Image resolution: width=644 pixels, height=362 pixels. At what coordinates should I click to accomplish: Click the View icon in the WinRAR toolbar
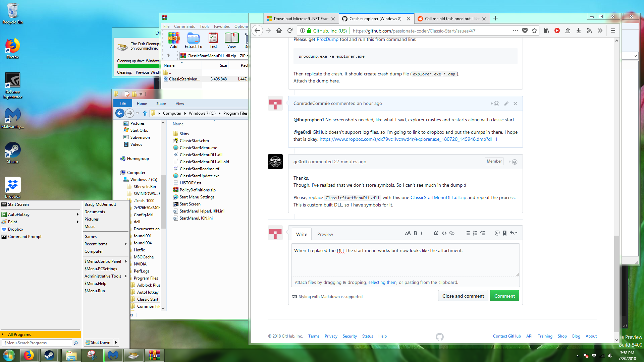(x=231, y=41)
